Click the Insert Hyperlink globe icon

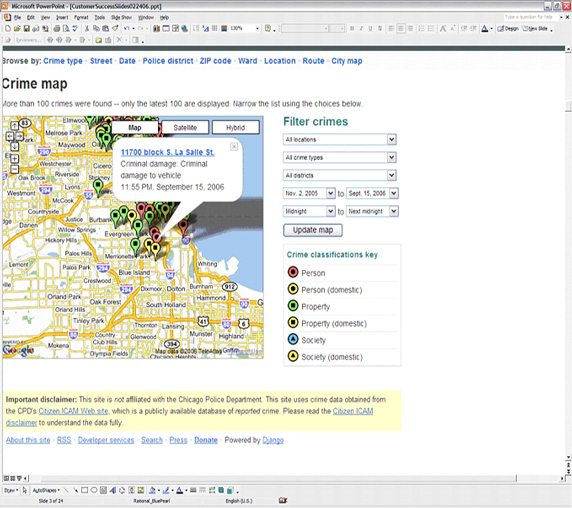185,28
